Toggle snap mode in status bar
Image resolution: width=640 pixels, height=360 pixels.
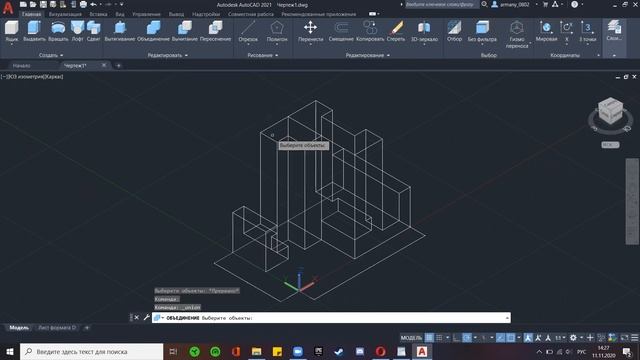[x=439, y=338]
